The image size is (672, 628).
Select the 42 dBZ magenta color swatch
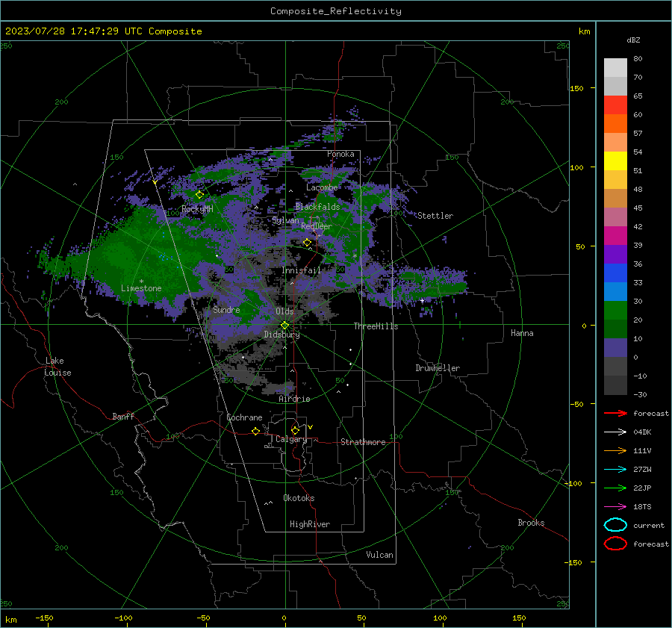click(615, 235)
